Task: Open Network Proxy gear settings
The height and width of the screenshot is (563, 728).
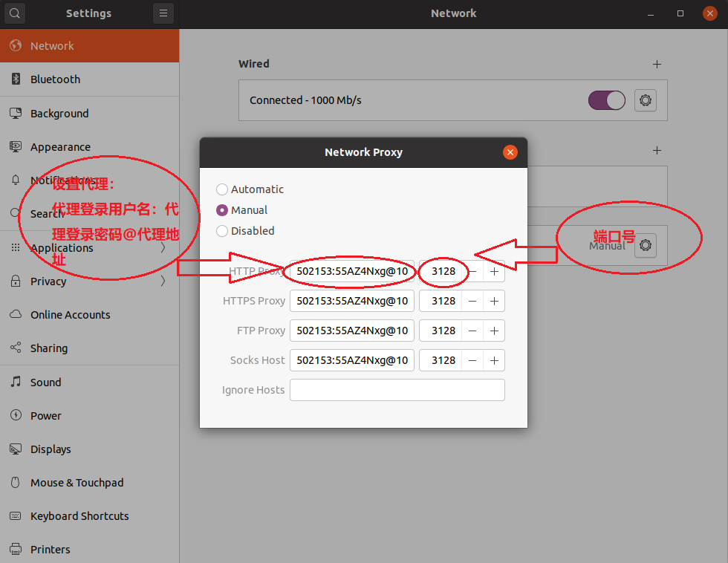Action: point(646,245)
